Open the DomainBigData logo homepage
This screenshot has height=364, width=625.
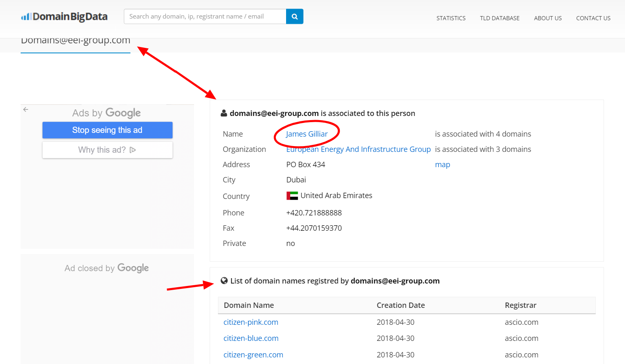(64, 17)
